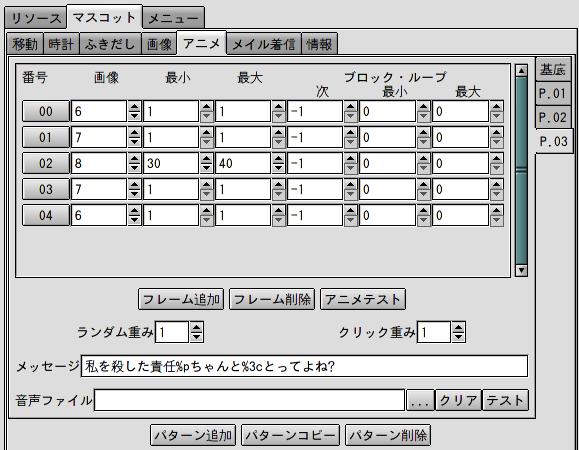Switch to the ふきだし tab
The image size is (579, 450).
(110, 44)
